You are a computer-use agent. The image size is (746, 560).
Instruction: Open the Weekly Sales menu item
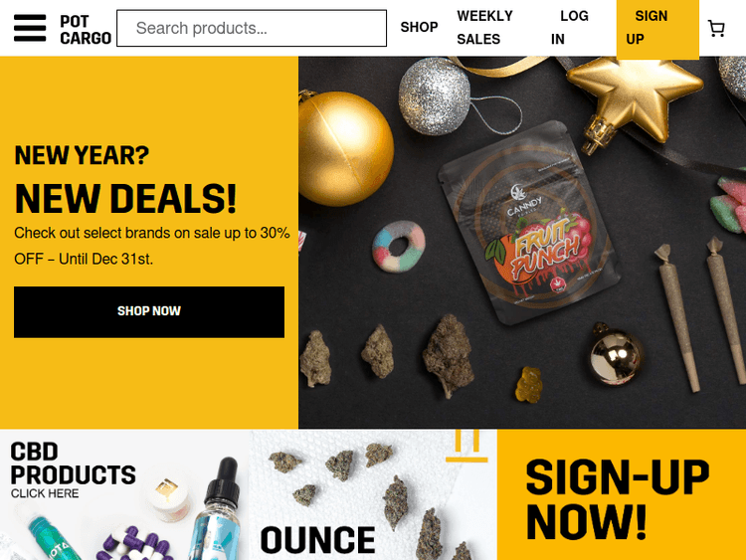coord(484,28)
